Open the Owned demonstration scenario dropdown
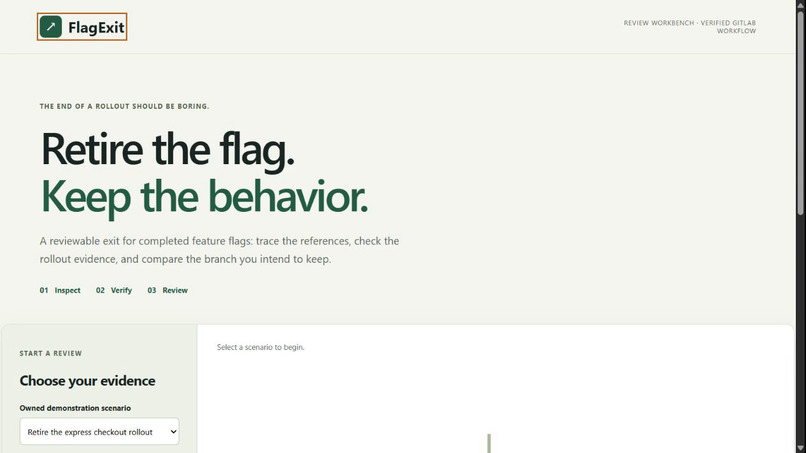Viewport: 806px width, 453px height. [99, 431]
